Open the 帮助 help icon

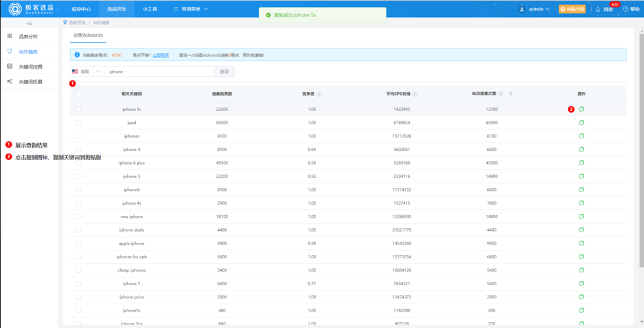coord(626,9)
